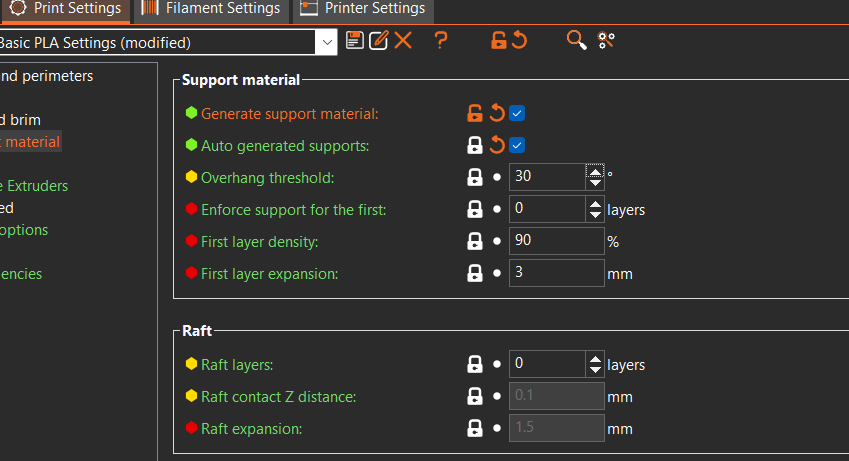Click dot marker beside First layer density
The image size is (849, 461).
[497, 241]
